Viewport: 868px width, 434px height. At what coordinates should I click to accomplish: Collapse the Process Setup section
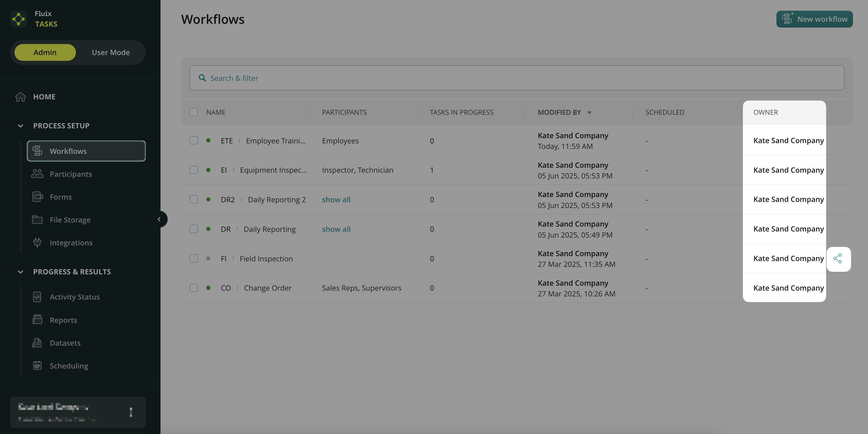21,126
